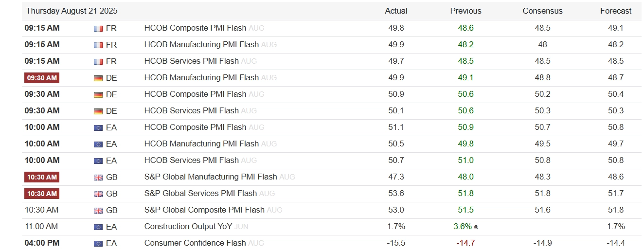644x251 pixels.
Task: Click the Actual column header
Action: [x=396, y=11]
